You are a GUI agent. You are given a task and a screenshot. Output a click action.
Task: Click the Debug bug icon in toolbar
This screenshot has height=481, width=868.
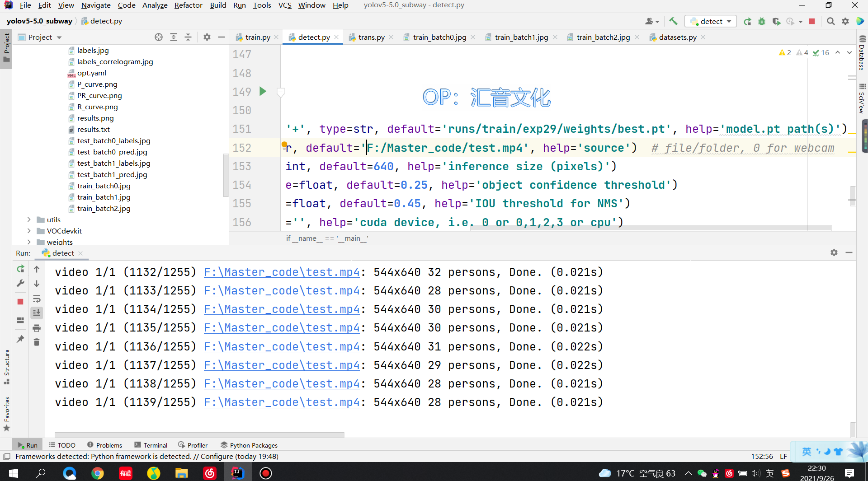point(762,21)
